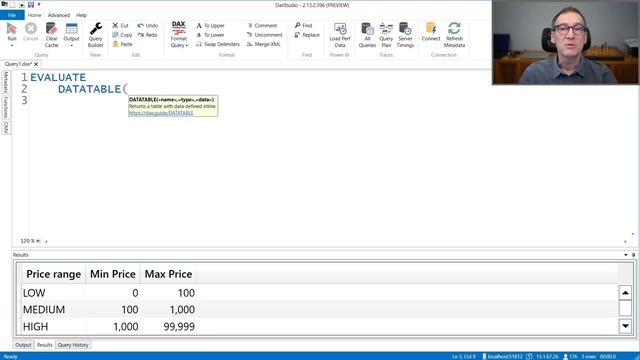The height and width of the screenshot is (360, 640).
Task: Comment the selected lines
Action: tap(262, 25)
